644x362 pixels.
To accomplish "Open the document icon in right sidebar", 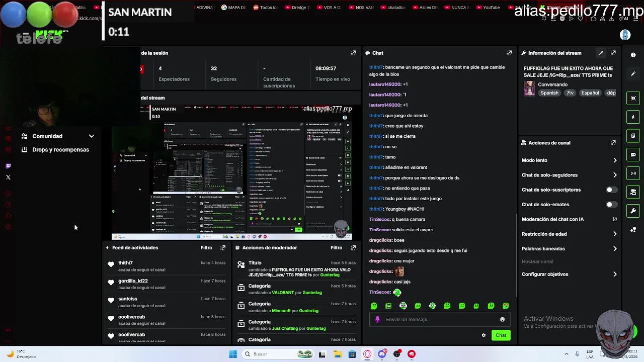I will tap(633, 136).
